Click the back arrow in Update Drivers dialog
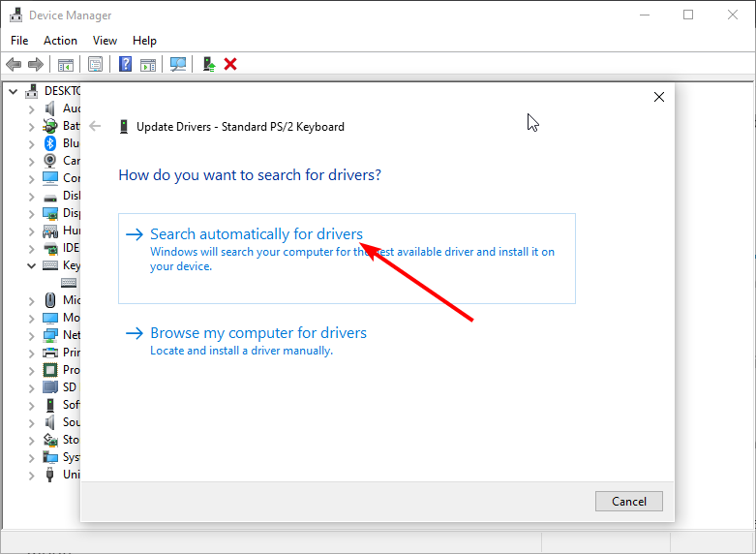The image size is (756, 554). pyautogui.click(x=95, y=127)
